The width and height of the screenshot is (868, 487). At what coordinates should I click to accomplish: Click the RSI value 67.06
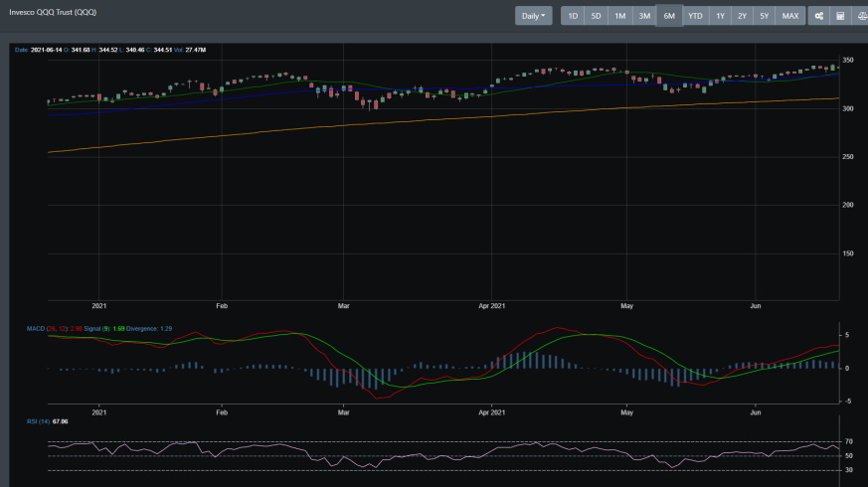pyautogui.click(x=61, y=421)
